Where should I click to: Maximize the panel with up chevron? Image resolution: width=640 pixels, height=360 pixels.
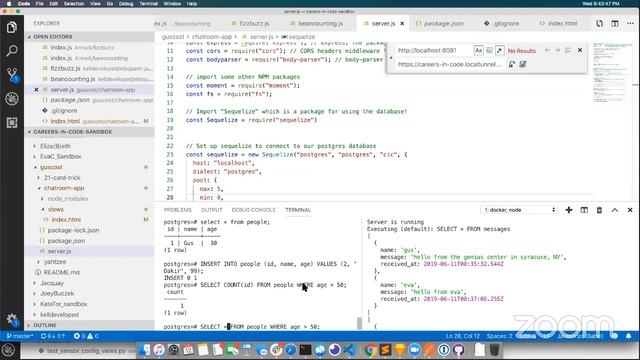point(615,210)
